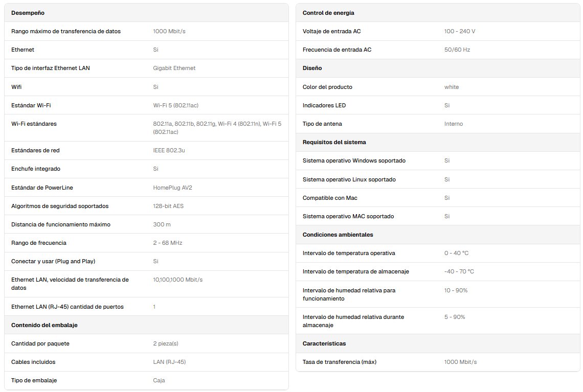Select the HomePlug AV2 value
Image resolution: width=583 pixels, height=392 pixels.
(172, 188)
